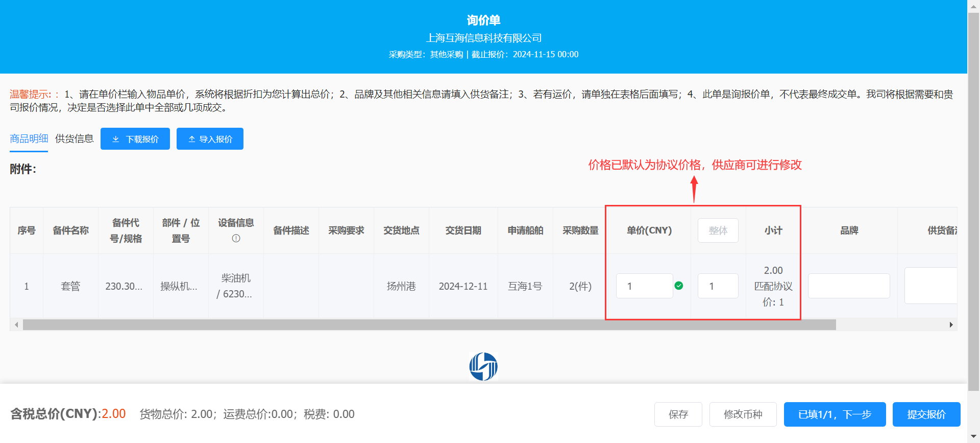This screenshot has width=980, height=443.
Task: Click the green check icon beside unit price
Action: [679, 286]
